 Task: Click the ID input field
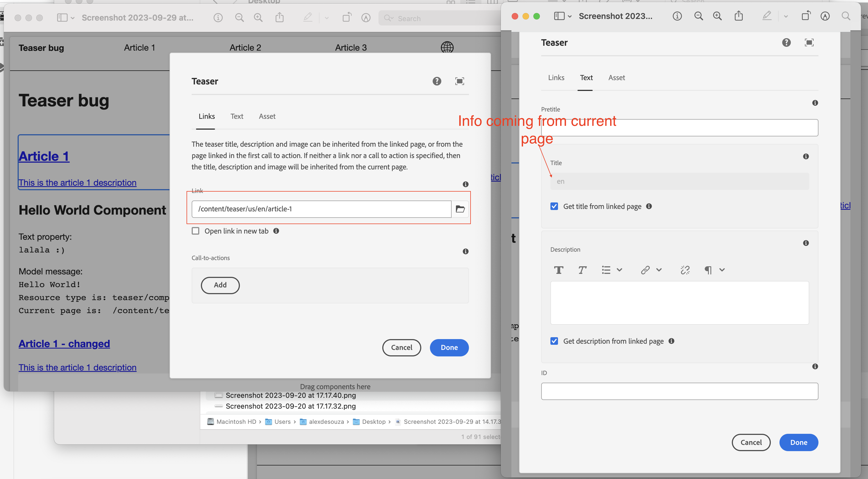(x=679, y=391)
